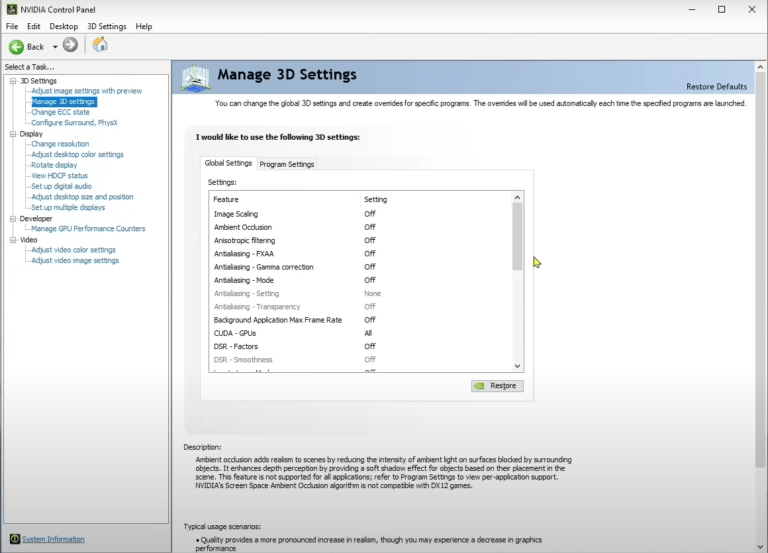Collapse the 3D Settings tree node
The height and width of the screenshot is (553, 768).
[x=12, y=81]
